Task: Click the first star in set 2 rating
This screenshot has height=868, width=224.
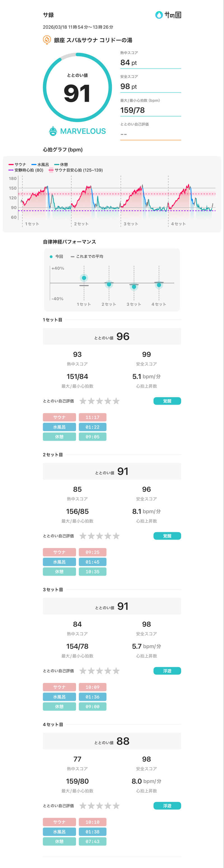Action: tap(83, 536)
